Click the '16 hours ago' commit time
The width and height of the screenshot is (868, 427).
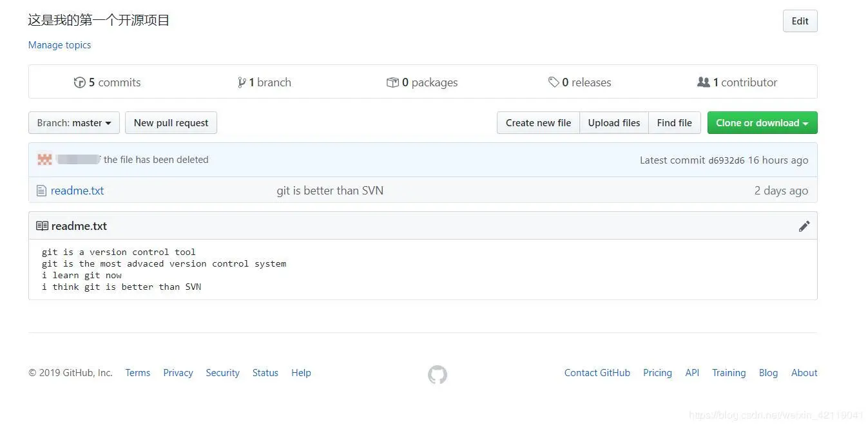pyautogui.click(x=778, y=160)
